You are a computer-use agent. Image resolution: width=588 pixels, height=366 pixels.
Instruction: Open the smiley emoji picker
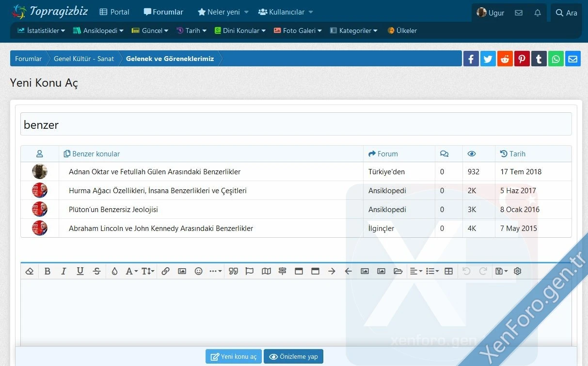coord(198,271)
